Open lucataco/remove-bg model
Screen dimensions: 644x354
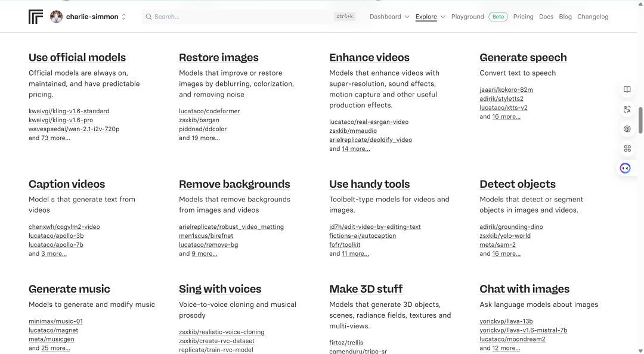(x=209, y=245)
